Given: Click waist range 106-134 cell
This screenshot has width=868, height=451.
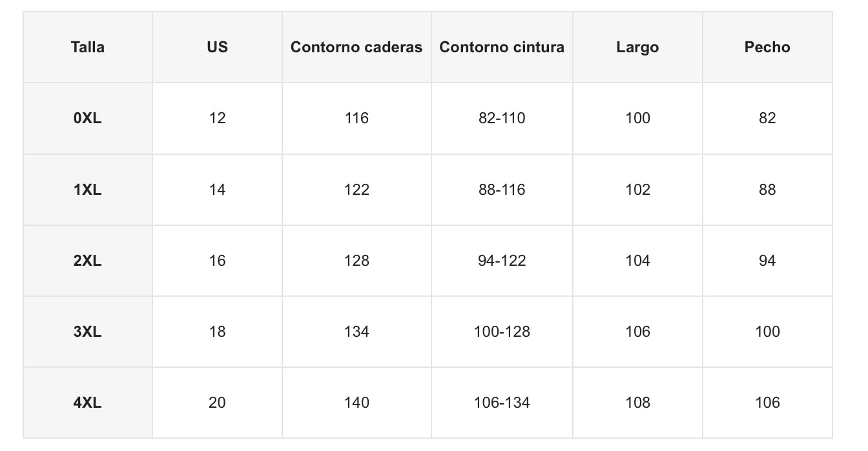Looking at the screenshot, I should click(x=502, y=403).
